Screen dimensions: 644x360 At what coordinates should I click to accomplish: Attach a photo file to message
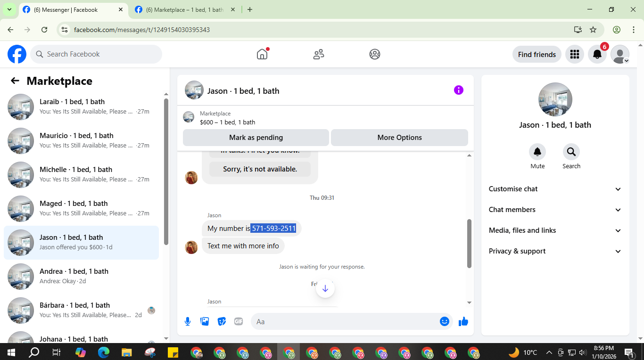tap(205, 321)
